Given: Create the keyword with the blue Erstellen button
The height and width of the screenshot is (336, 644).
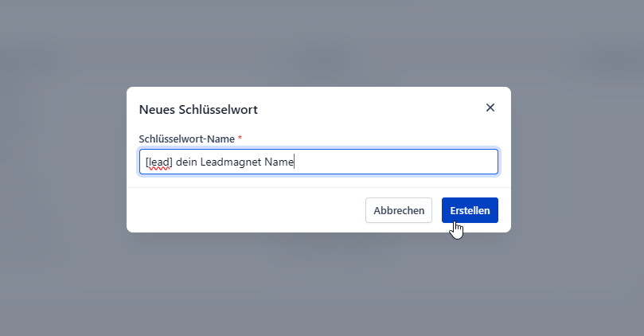Looking at the screenshot, I should click(x=470, y=210).
